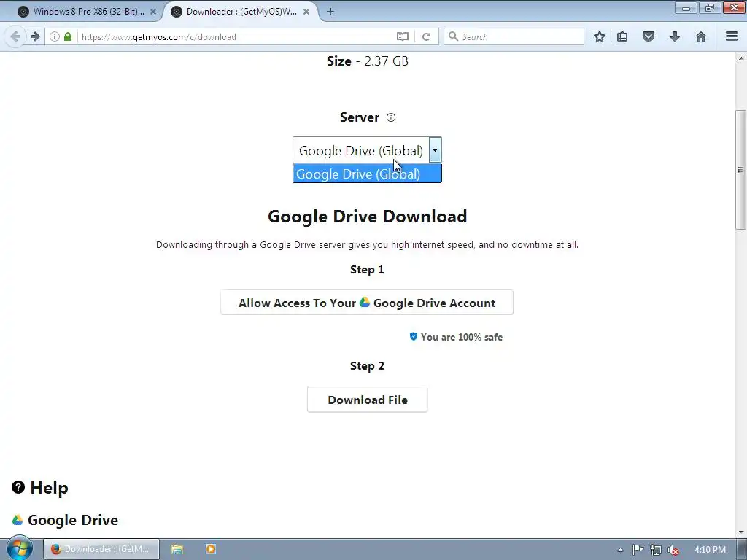Select the Downloader : (GetMyOS) tab

click(241, 12)
